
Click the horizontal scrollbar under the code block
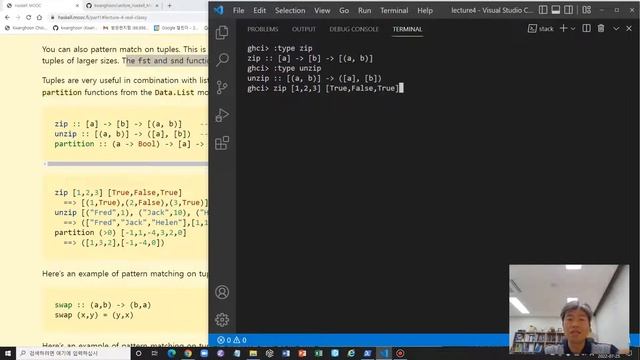(127, 164)
